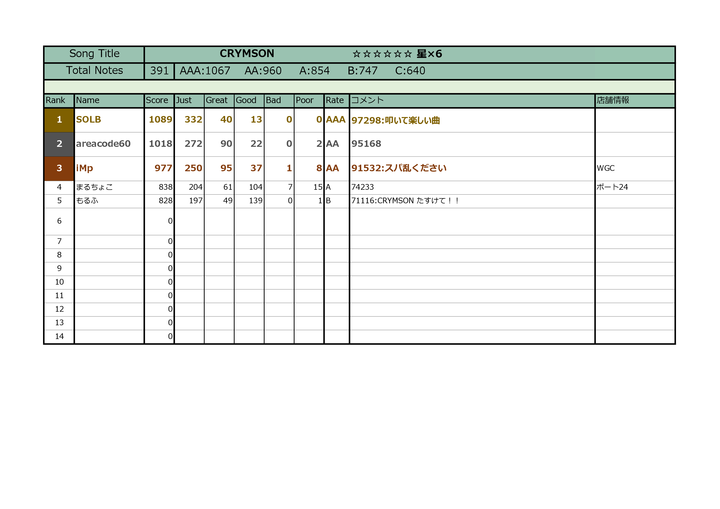This screenshot has height=509, width=720.
Task: Select the Poor column header
Action: click(309, 100)
